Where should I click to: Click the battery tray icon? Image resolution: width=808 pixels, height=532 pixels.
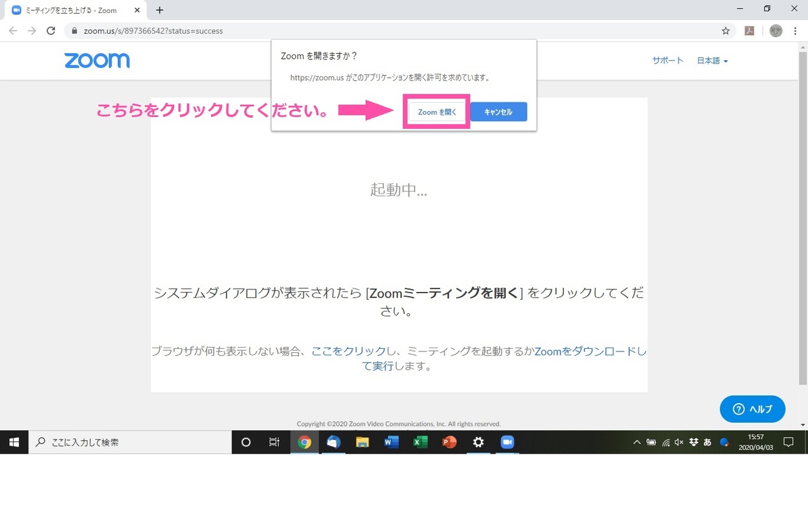click(651, 443)
